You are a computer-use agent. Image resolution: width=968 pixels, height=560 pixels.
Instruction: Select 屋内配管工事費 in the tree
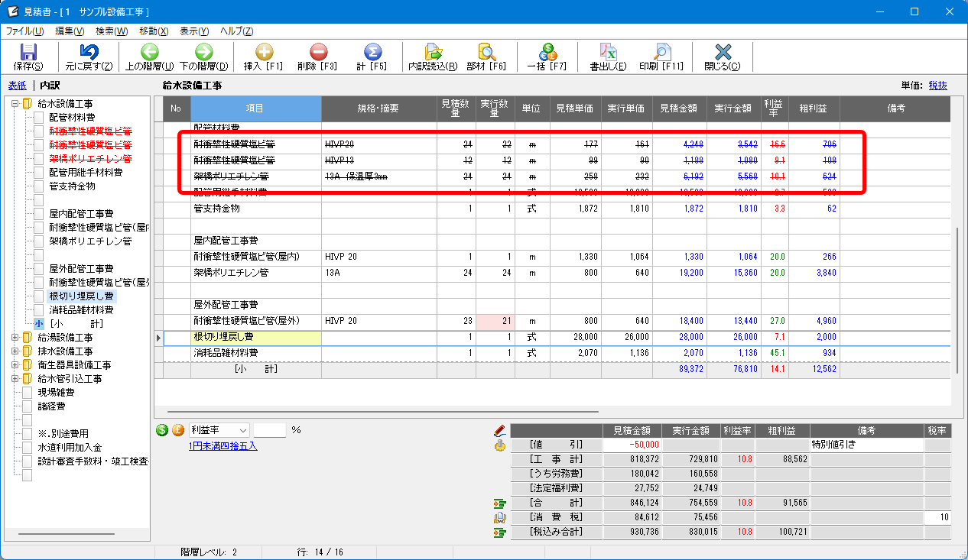[81, 214]
